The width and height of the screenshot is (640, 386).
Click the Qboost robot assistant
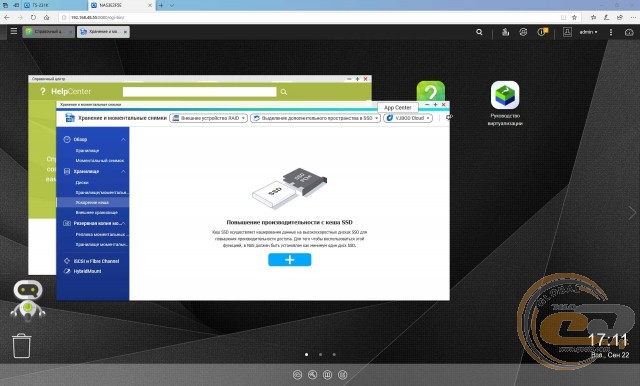pos(28,300)
